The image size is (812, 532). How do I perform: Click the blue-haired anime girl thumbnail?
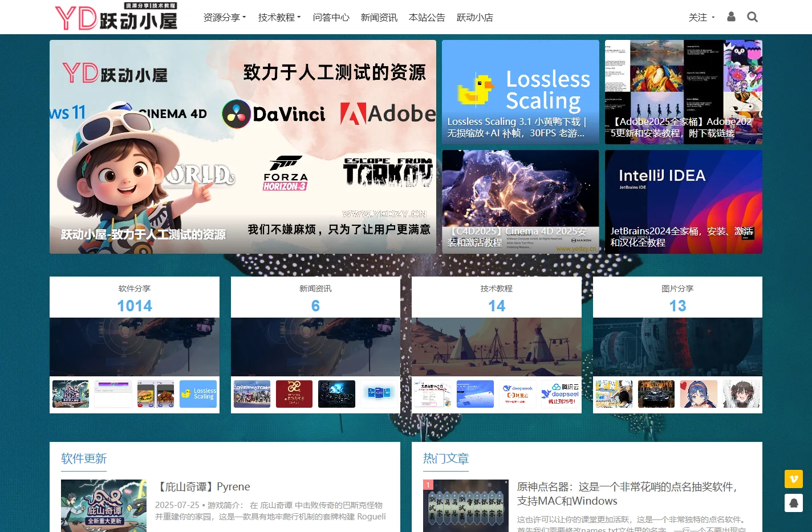click(x=699, y=394)
